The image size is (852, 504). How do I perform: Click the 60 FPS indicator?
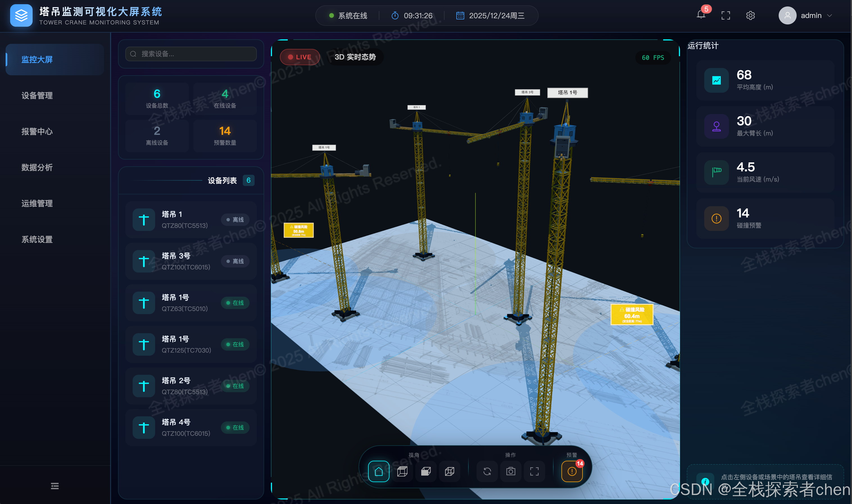click(x=652, y=58)
